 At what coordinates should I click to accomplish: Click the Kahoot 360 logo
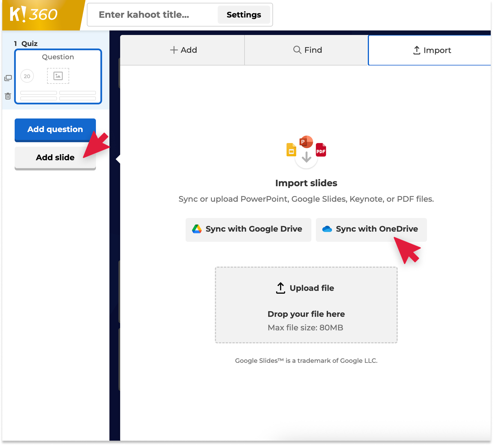34,14
